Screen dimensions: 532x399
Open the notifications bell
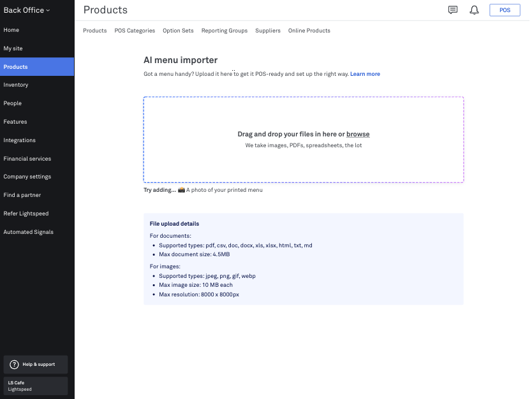[474, 10]
